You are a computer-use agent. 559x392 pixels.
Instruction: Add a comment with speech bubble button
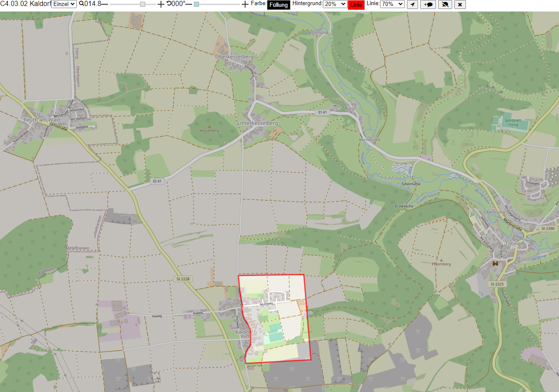[428, 5]
